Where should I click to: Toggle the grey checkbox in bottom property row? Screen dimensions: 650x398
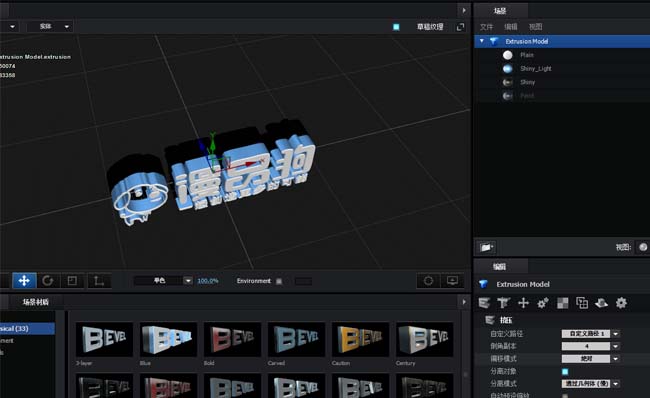(x=565, y=396)
